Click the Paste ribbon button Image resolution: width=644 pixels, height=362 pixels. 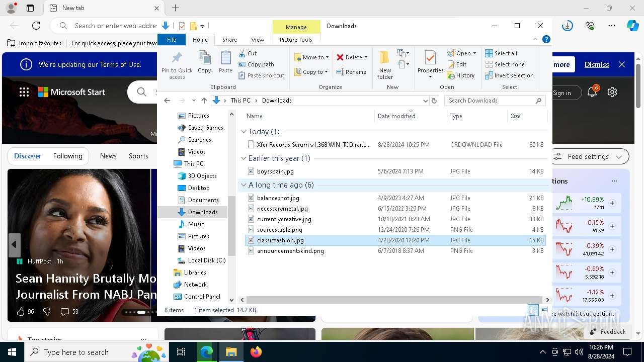coord(225,62)
